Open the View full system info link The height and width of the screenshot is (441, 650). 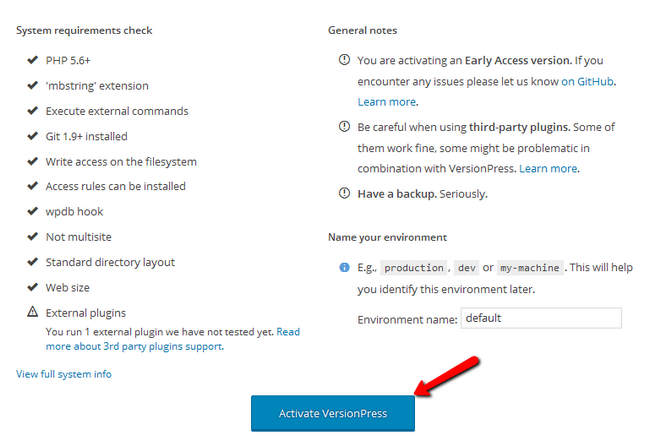coord(64,374)
